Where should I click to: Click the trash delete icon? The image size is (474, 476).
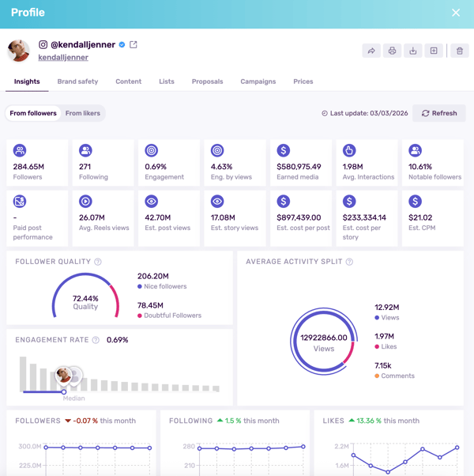click(460, 51)
